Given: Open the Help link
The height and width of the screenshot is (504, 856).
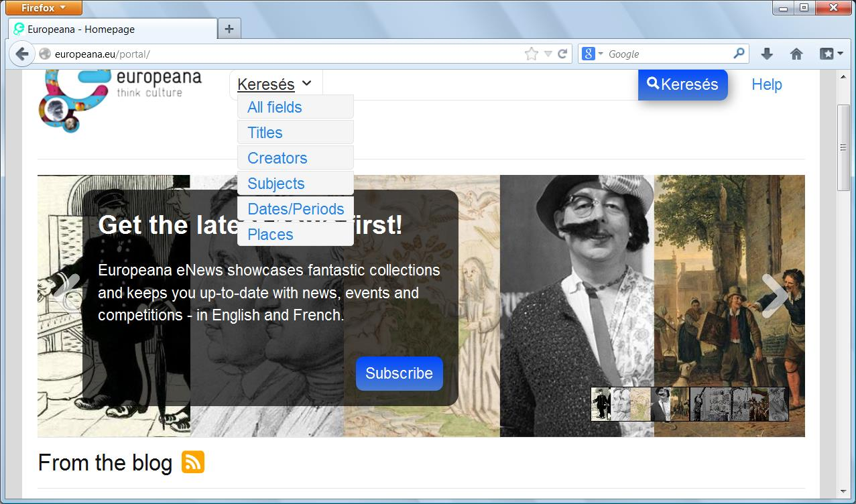Looking at the screenshot, I should pyautogui.click(x=767, y=84).
